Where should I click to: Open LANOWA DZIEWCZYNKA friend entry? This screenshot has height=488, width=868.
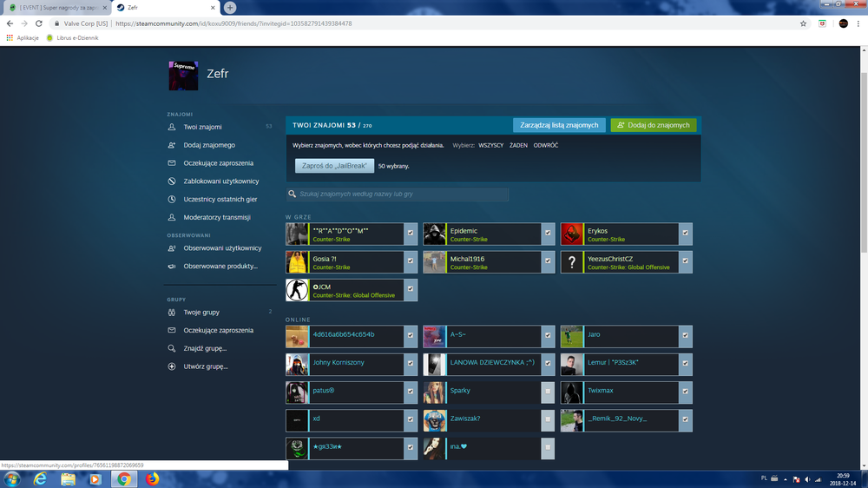pos(489,365)
